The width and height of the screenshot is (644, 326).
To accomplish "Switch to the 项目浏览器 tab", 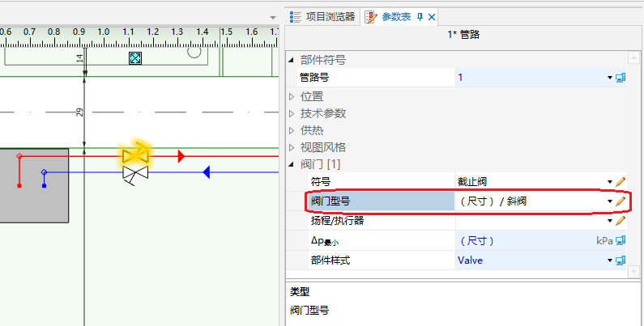I will click(322, 16).
